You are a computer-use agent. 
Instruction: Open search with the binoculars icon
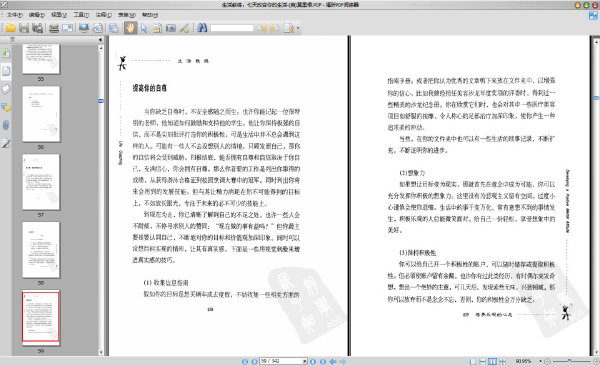pos(202,28)
